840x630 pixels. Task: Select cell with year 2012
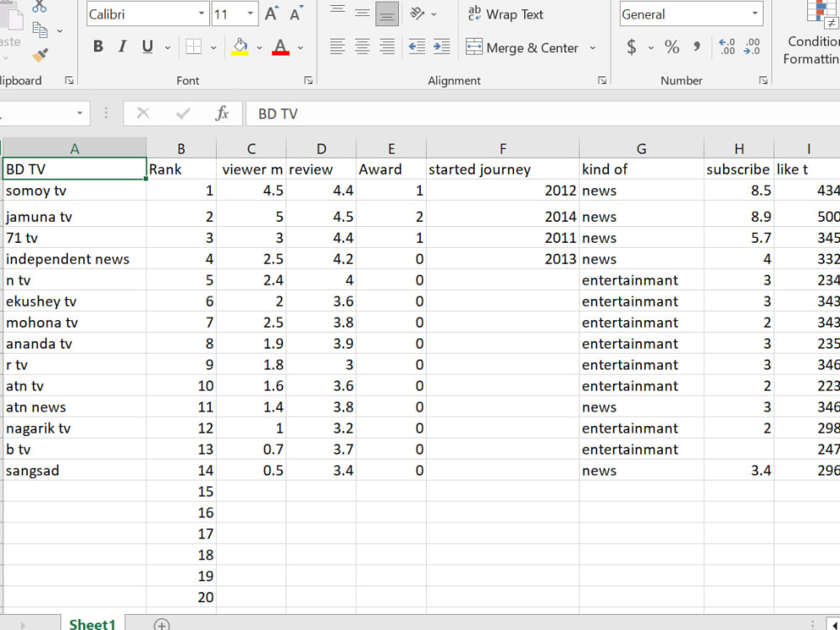[502, 190]
